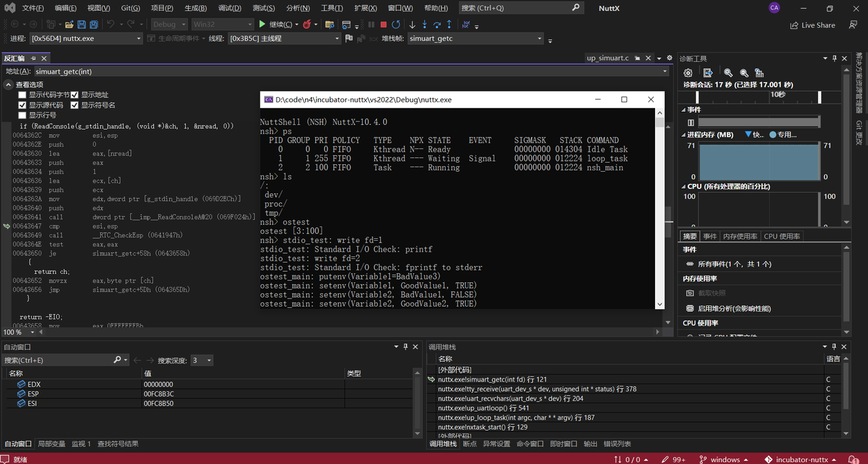868x464 pixels.
Task: Toggle the 显示代码字节 checkbox
Action: [x=22, y=95]
